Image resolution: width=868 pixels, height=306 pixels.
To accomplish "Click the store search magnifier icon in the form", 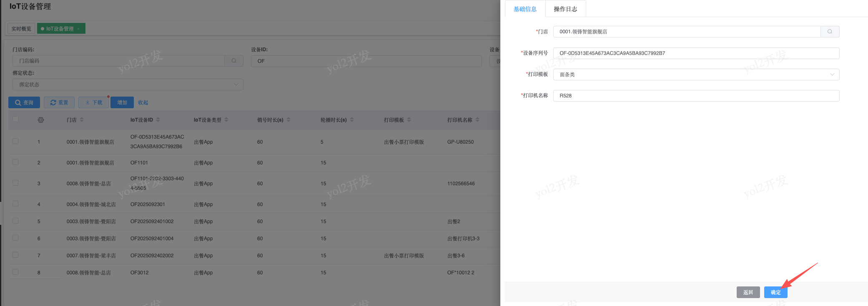I will click(830, 32).
